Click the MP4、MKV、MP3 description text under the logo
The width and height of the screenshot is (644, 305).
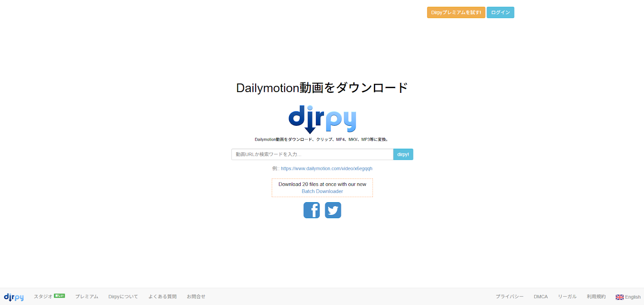tap(322, 139)
